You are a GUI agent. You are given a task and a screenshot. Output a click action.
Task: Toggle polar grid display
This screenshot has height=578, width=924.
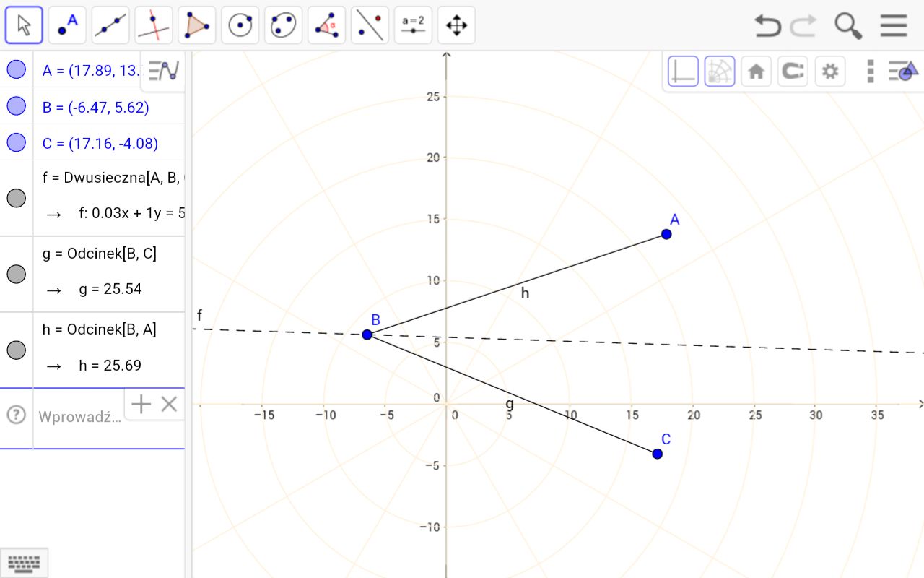coord(720,72)
